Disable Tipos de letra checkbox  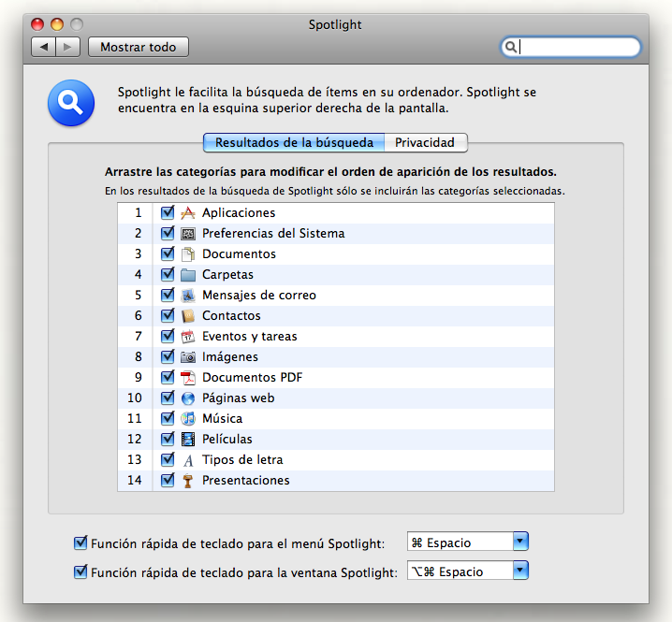pos(168,459)
